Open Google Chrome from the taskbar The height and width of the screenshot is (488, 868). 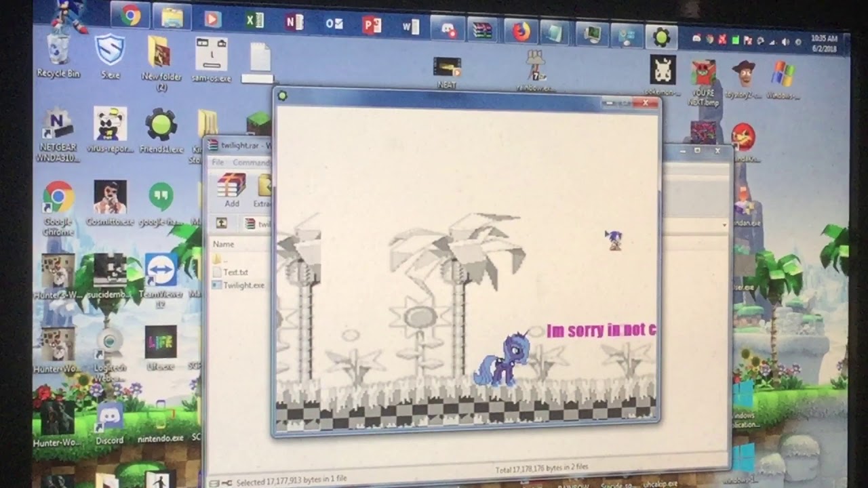[x=130, y=15]
